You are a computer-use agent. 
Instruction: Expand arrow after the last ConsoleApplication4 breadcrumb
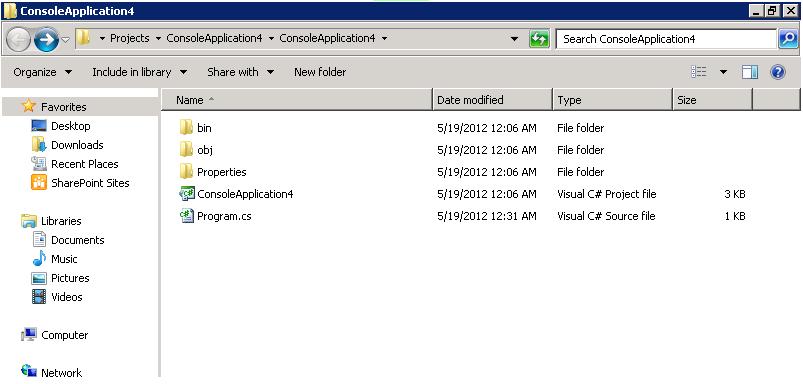point(384,38)
